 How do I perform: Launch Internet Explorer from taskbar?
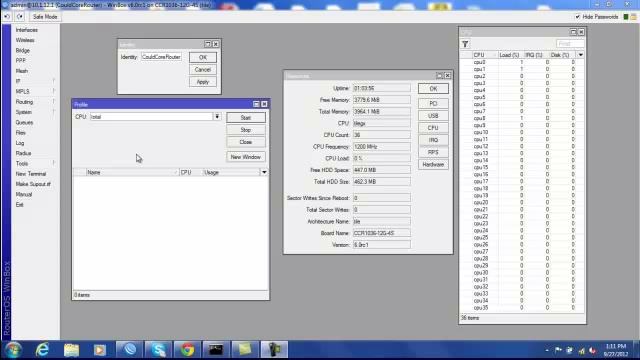click(42, 350)
